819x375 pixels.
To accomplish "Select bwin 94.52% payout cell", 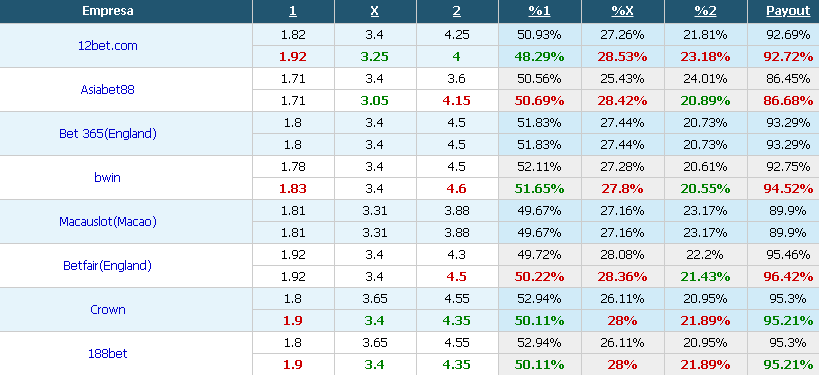I will tap(788, 189).
